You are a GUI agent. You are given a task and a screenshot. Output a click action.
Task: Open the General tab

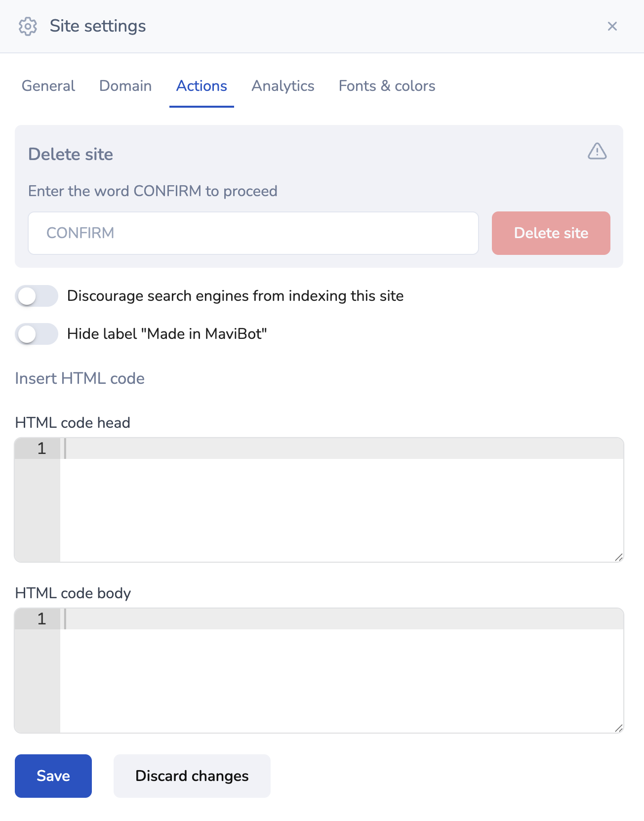pos(48,86)
